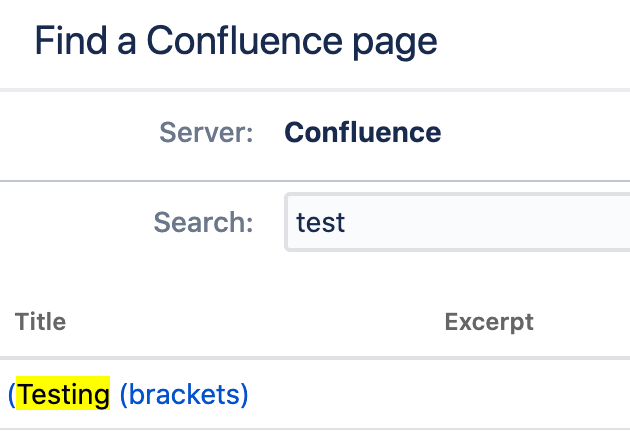This screenshot has width=630, height=446.
Task: Sort results by the Title column header
Action: point(41,322)
